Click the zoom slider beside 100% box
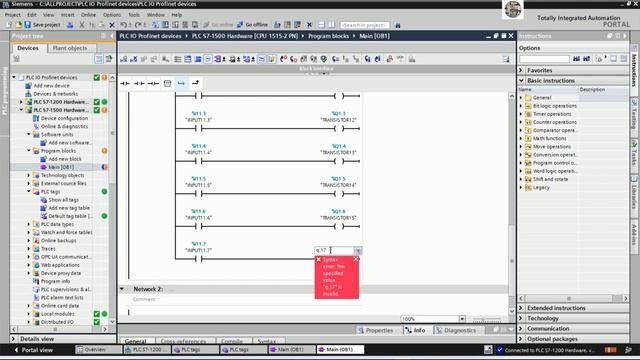Image resolution: width=640 pixels, height=360 pixels. click(x=487, y=319)
